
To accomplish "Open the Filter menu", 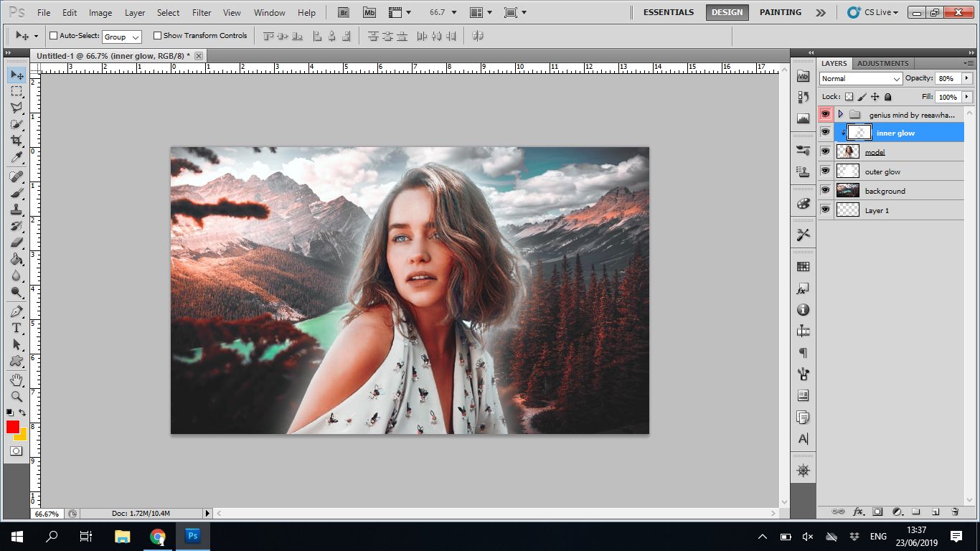I will coord(202,12).
